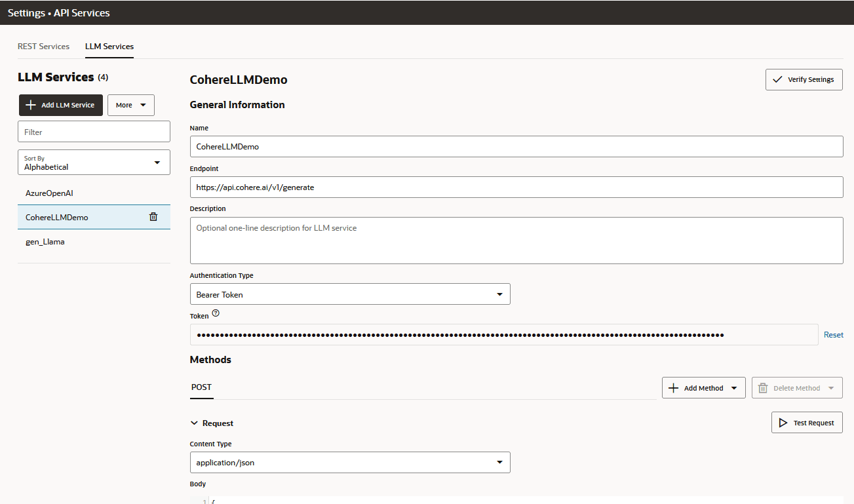Click the Reset link beside the Token field
854x504 pixels.
[833, 334]
